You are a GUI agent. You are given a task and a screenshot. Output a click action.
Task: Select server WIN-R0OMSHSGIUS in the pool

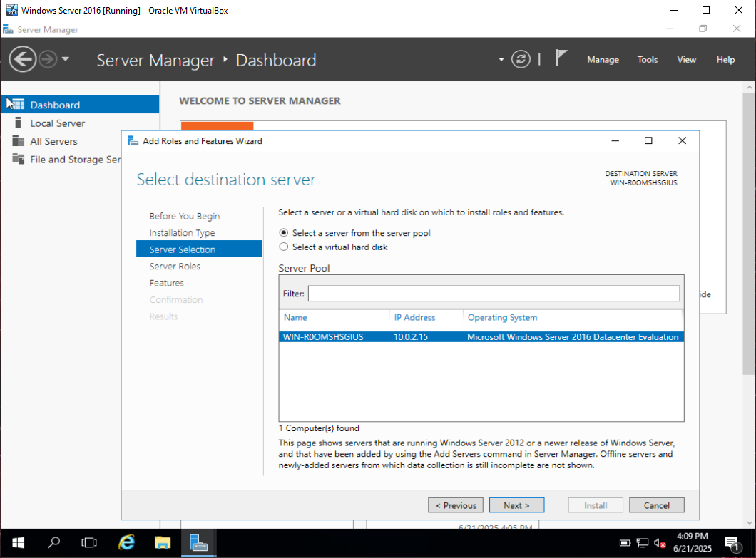point(481,337)
